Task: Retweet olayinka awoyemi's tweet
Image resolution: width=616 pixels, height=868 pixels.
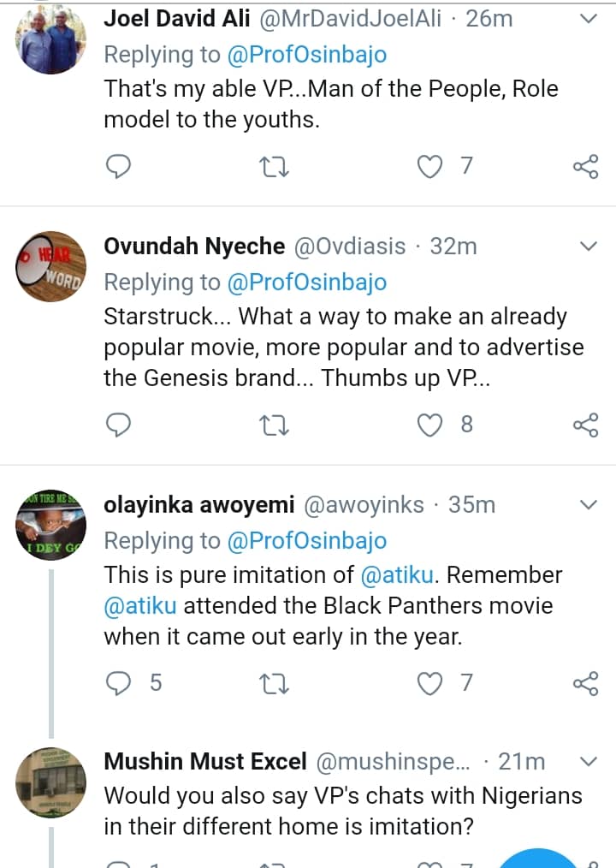Action: coord(274,682)
